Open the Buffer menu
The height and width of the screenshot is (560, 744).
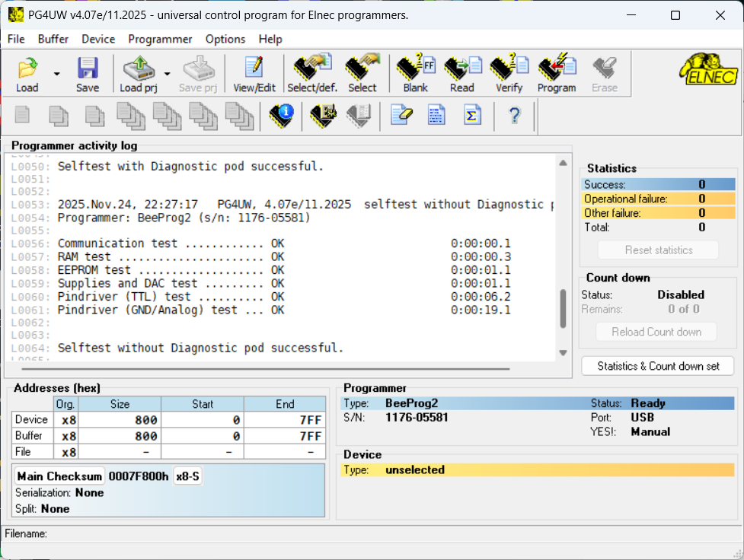tap(53, 39)
